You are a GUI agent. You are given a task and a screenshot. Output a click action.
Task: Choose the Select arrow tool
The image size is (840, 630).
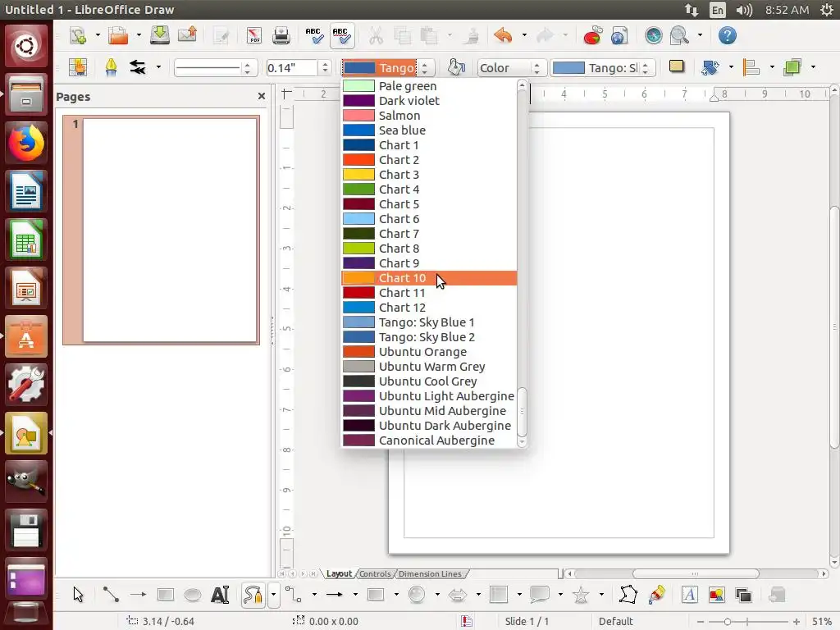78,595
